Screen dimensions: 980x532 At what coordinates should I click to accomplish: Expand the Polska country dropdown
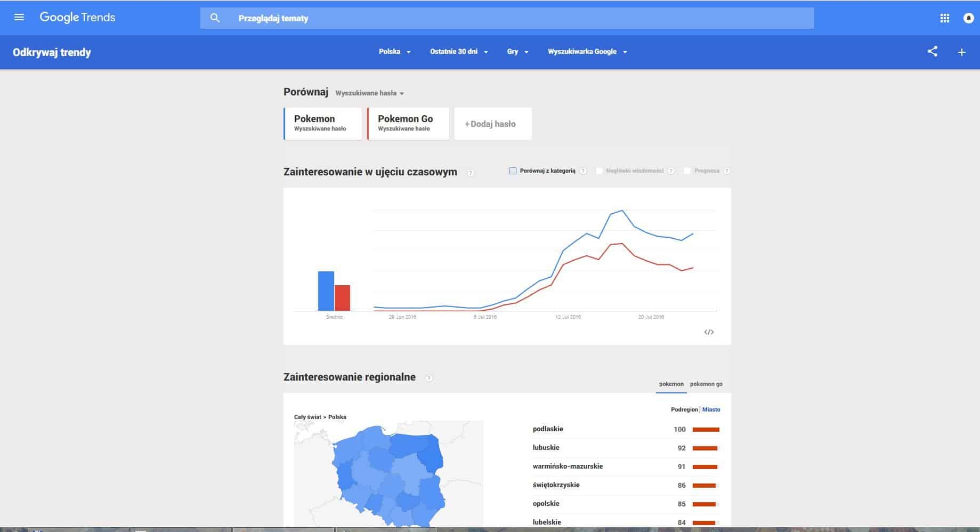click(394, 52)
